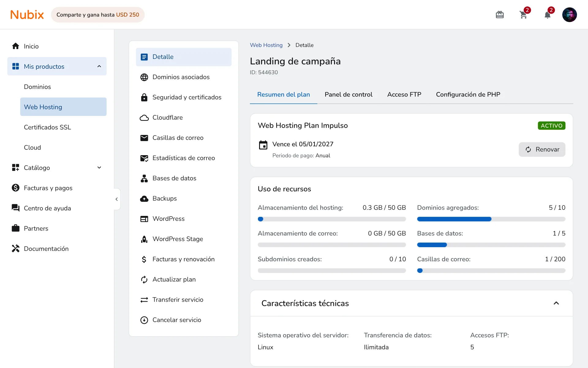Viewport: 588px width, 368px height.
Task: Open Cloud in sidebar
Action: pos(63,148)
